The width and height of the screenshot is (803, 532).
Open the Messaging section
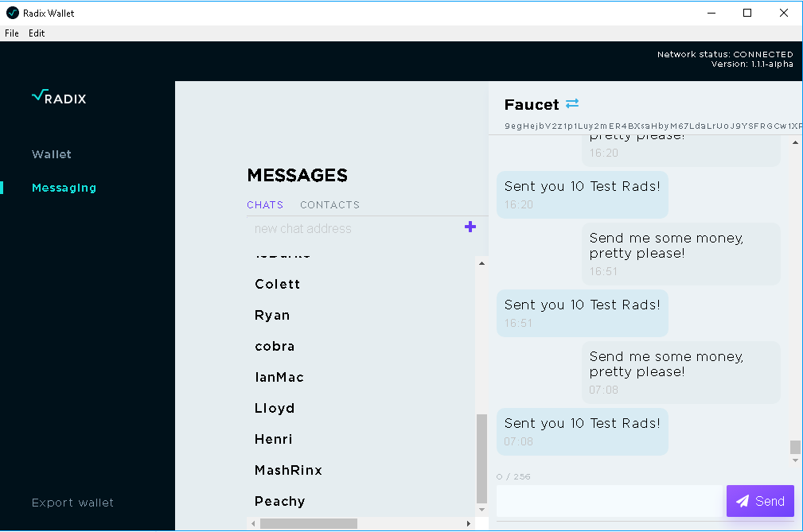64,188
